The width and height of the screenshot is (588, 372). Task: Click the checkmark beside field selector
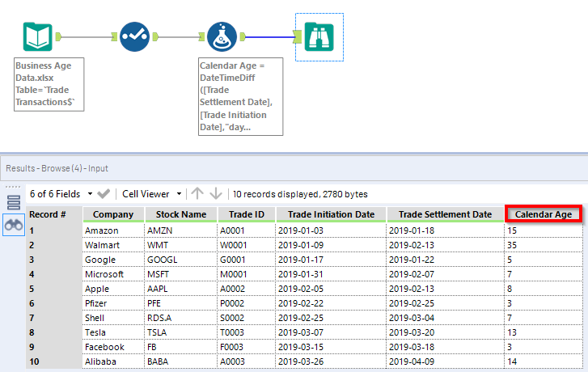click(104, 194)
